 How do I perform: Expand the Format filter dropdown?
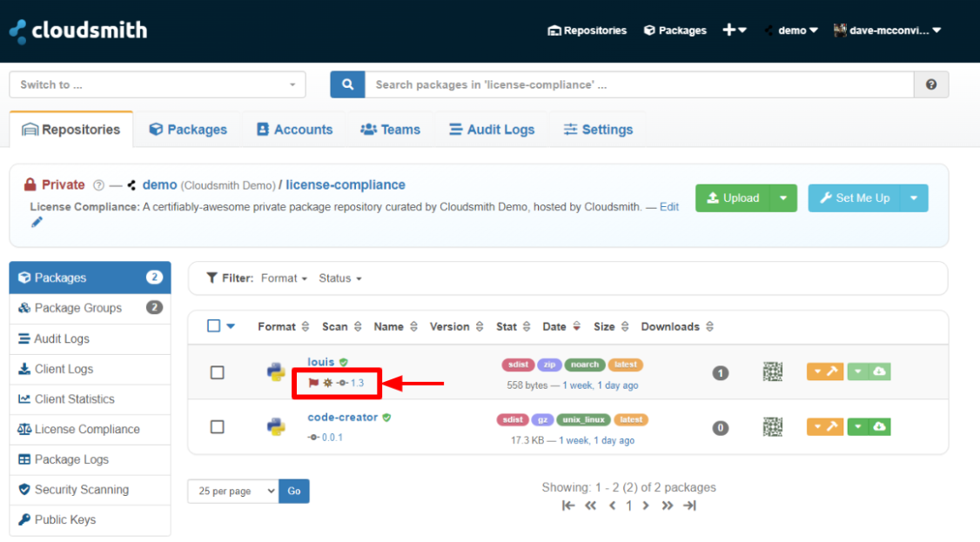[284, 278]
